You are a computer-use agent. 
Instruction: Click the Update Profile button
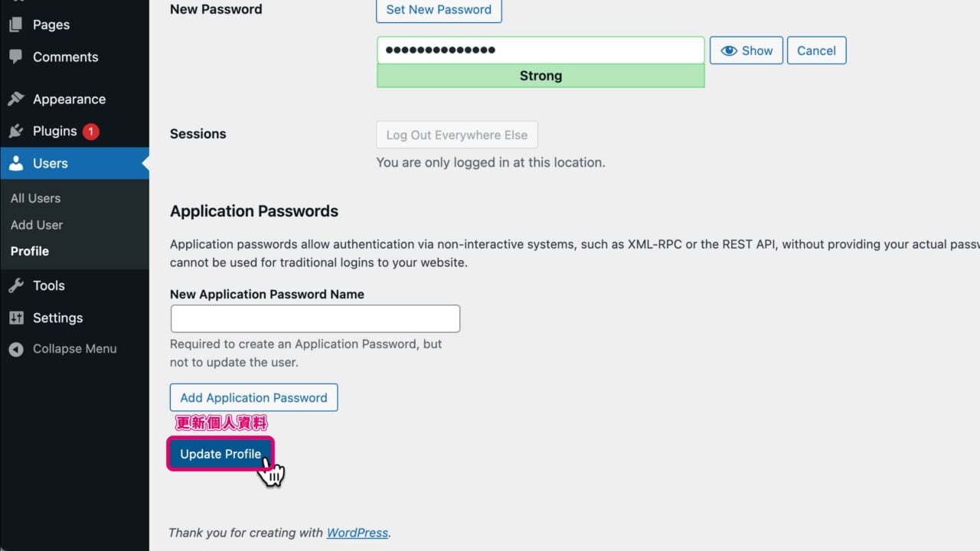click(x=220, y=454)
